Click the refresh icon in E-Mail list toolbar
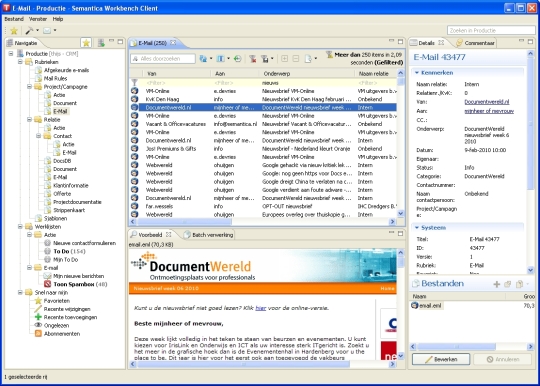 click(x=237, y=59)
